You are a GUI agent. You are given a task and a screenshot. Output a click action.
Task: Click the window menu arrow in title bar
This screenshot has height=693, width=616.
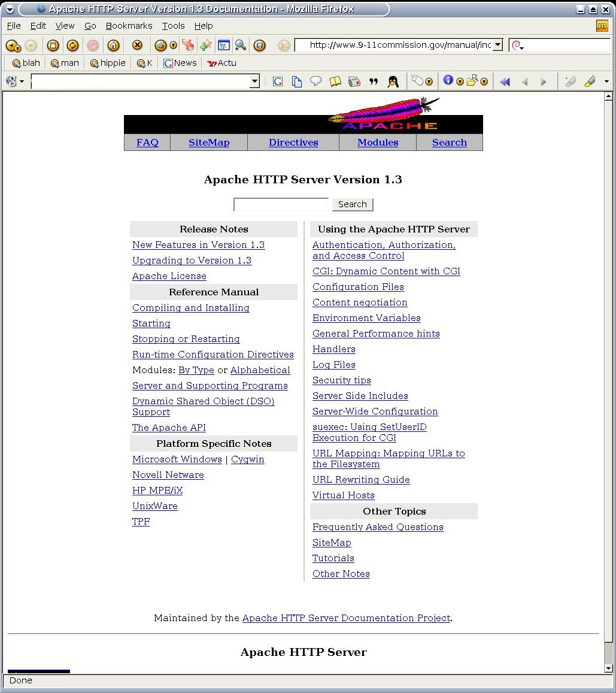pyautogui.click(x=10, y=9)
